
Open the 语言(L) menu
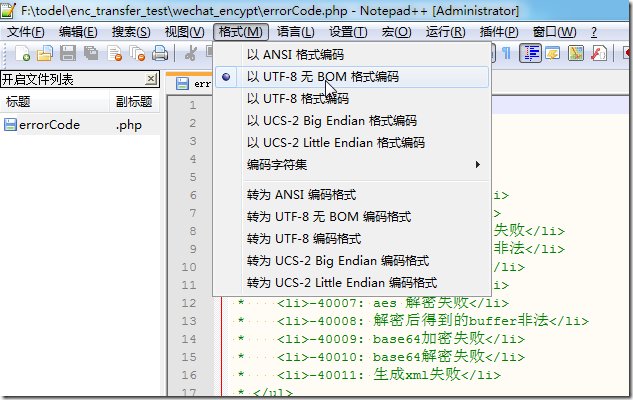click(x=296, y=32)
